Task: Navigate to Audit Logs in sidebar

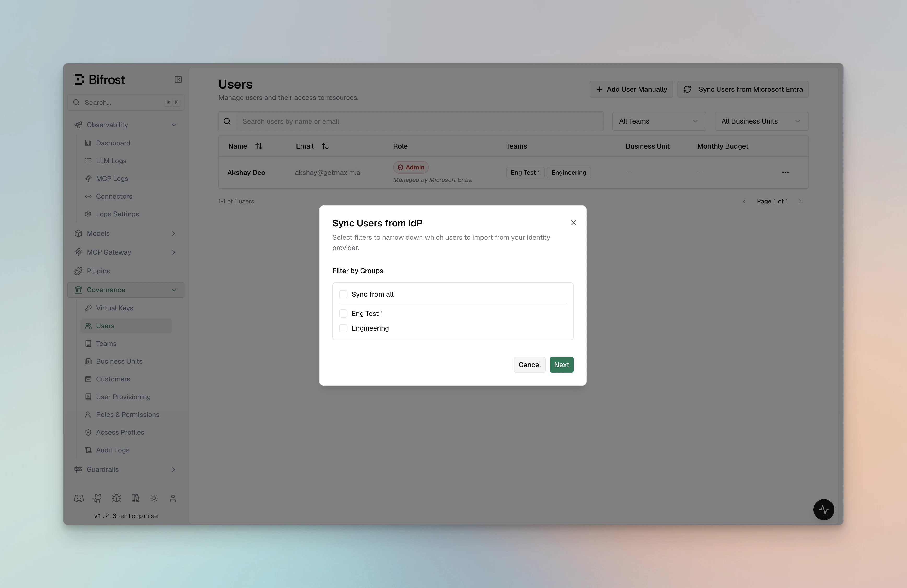Action: (x=112, y=450)
